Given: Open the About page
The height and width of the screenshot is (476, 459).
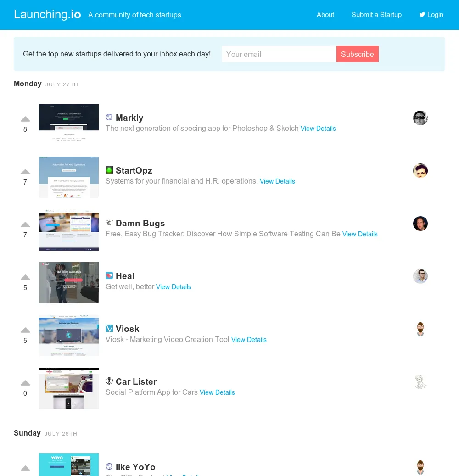Looking at the screenshot, I should pos(325,15).
